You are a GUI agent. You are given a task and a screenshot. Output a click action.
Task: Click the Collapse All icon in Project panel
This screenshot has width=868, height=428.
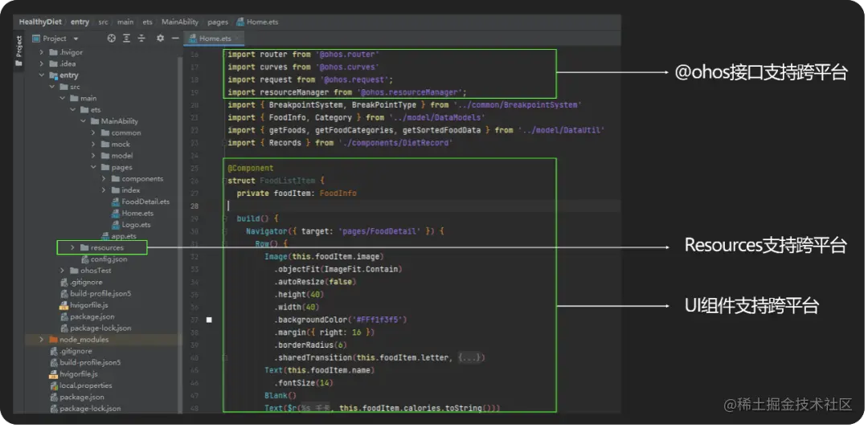(141, 39)
